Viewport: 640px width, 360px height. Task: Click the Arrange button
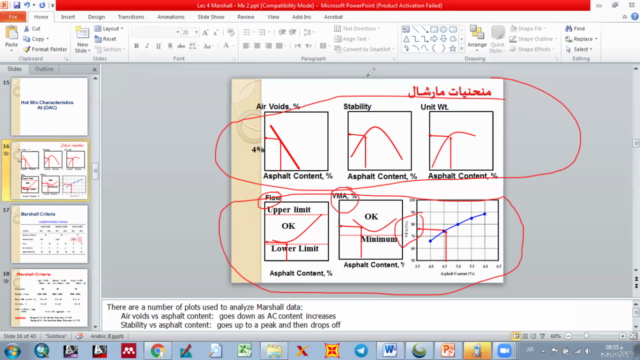(477, 39)
